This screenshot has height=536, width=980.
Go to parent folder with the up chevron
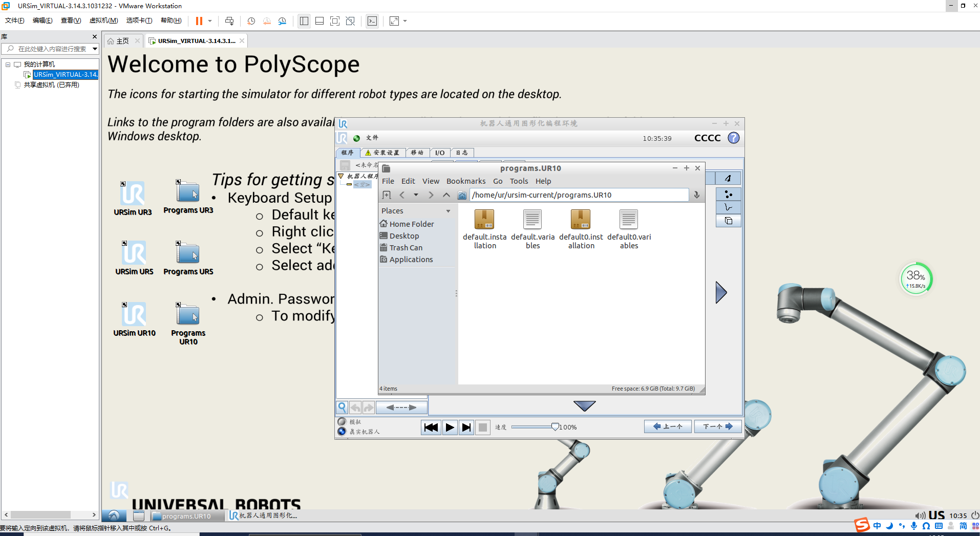(446, 195)
